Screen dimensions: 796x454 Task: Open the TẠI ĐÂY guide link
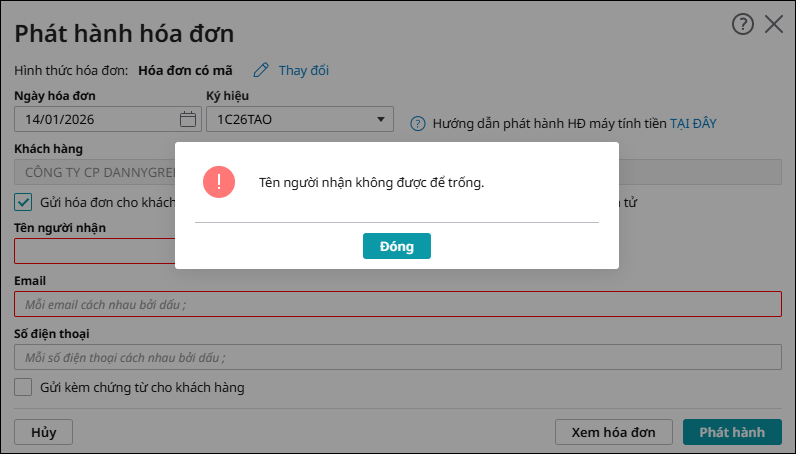pyautogui.click(x=693, y=124)
